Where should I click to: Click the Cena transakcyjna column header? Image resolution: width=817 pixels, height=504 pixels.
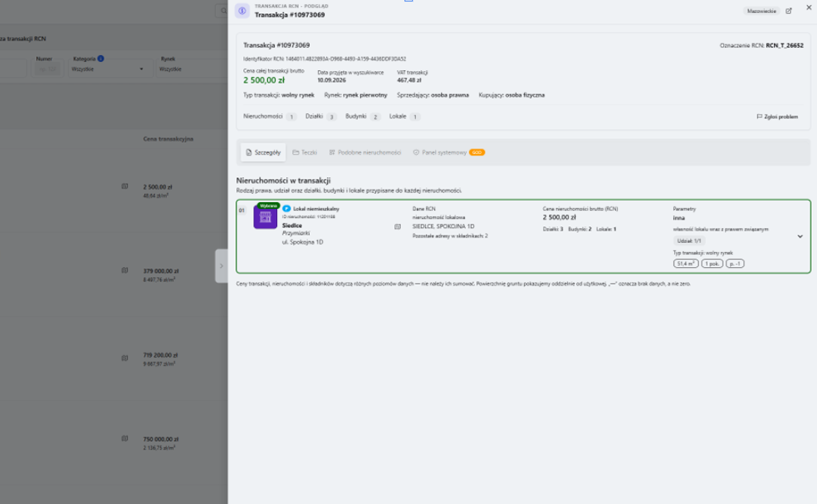point(168,139)
